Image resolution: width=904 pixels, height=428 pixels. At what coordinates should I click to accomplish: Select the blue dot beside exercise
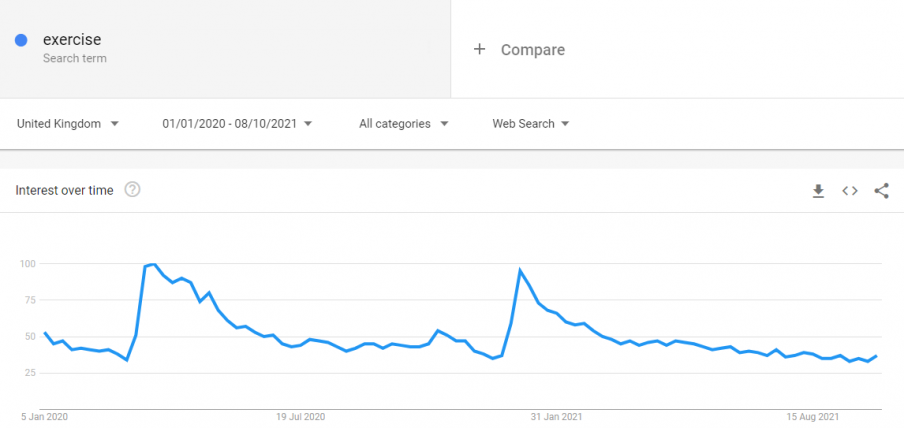tap(21, 40)
